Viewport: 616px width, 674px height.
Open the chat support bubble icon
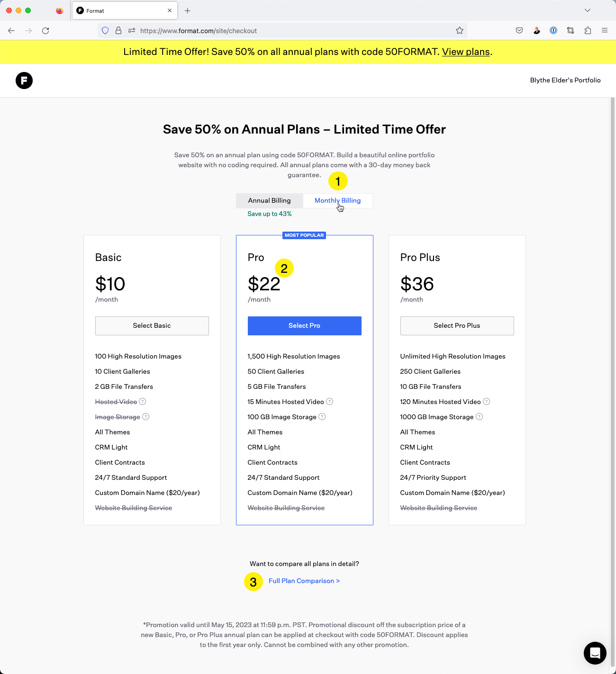[595, 653]
